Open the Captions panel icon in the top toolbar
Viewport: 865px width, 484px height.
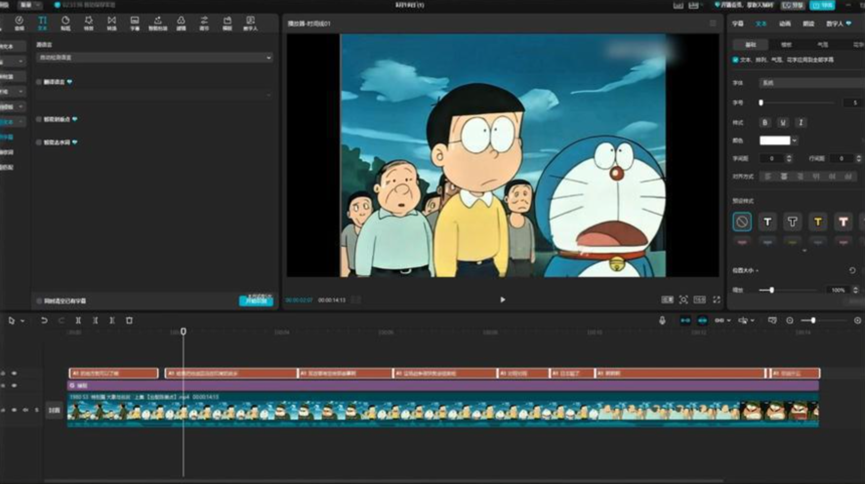135,23
